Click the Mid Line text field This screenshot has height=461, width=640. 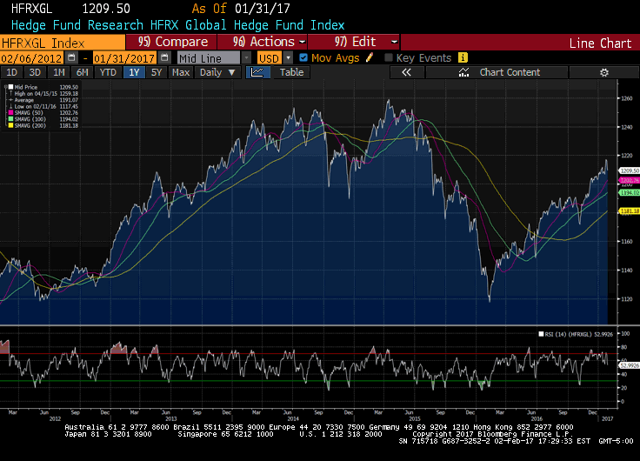(209, 58)
